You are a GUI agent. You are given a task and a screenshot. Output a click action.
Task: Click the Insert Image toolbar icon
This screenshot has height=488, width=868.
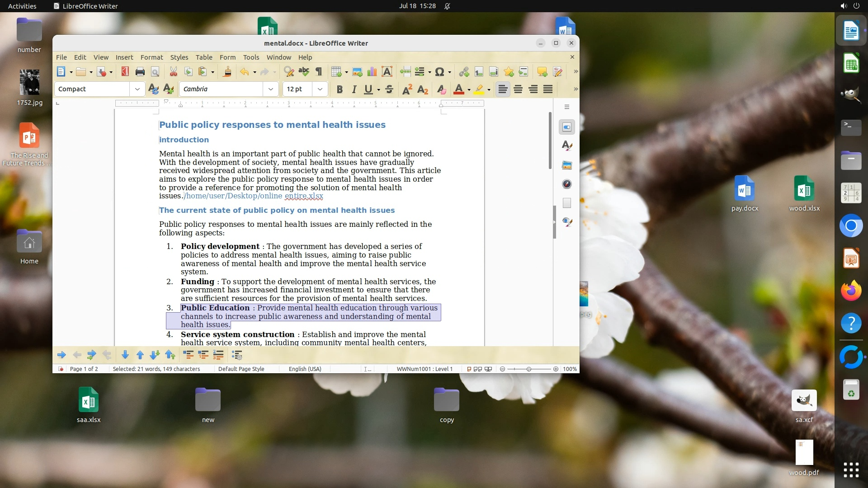click(357, 72)
